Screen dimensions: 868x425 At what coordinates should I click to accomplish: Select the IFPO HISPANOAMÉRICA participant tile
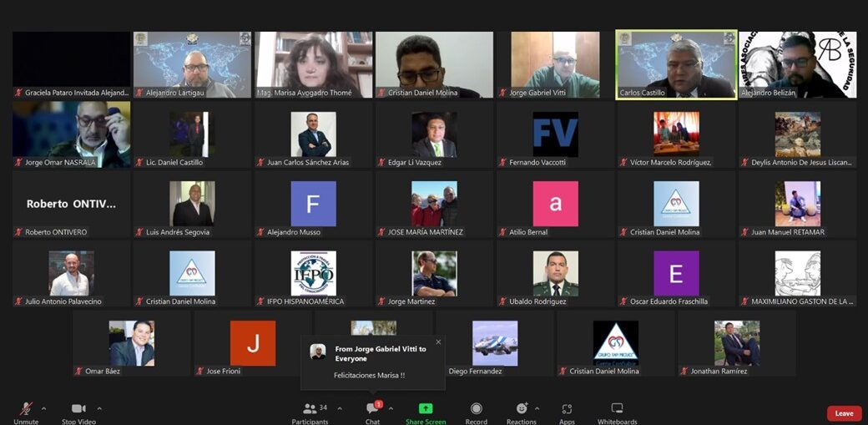[x=313, y=274]
